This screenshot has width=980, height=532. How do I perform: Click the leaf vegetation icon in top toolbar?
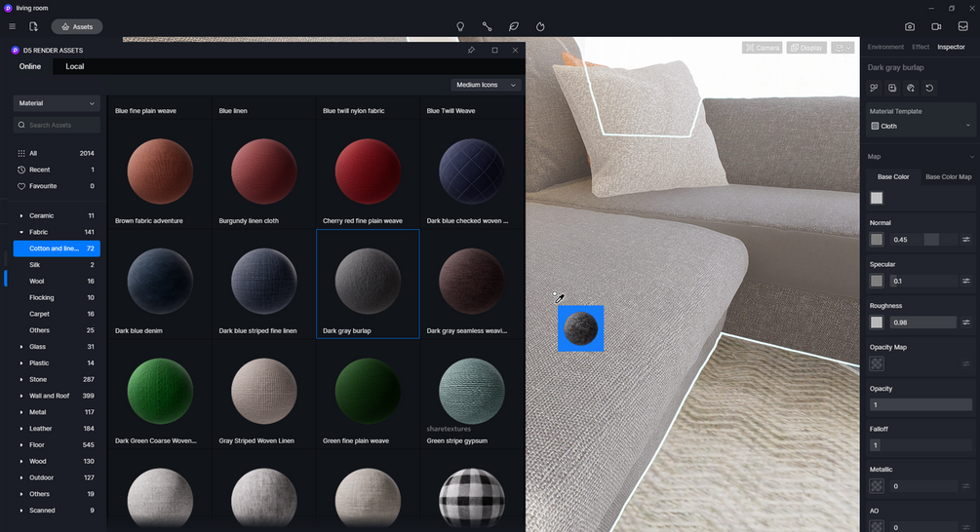pos(514,27)
